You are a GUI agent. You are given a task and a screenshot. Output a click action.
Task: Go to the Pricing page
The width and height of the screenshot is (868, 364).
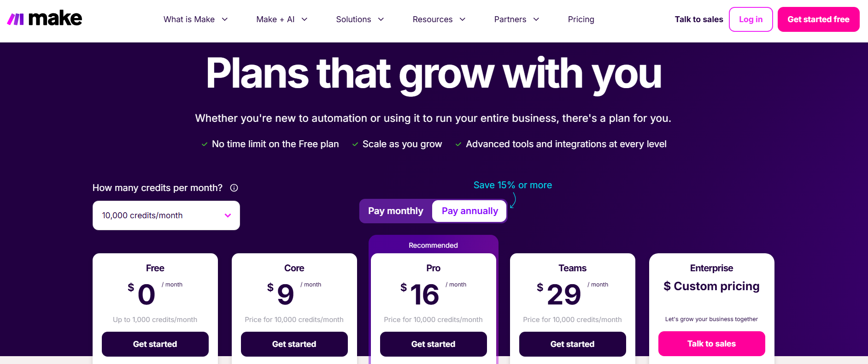pyautogui.click(x=581, y=19)
